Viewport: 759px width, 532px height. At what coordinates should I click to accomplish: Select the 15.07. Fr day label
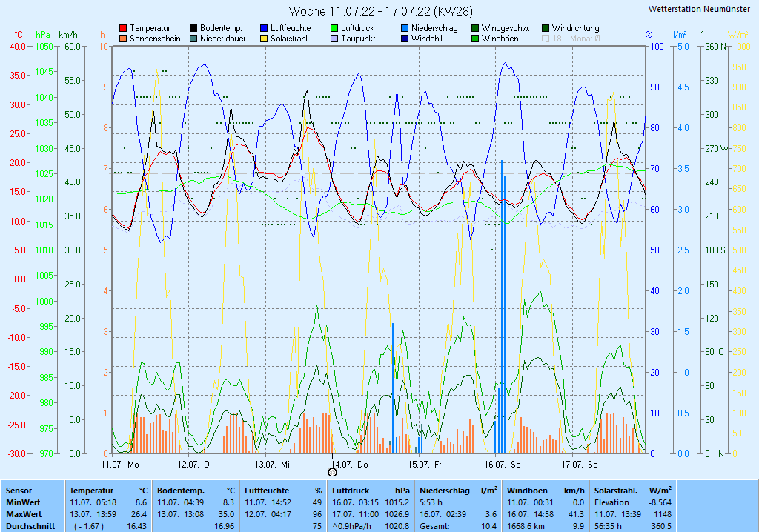tap(425, 465)
